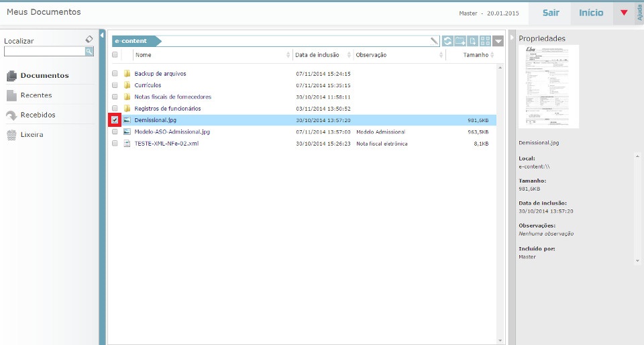Viewport: 644px width, 345px height.
Task: Expand the gray toolbar dropdown arrow
Action: 498,41
